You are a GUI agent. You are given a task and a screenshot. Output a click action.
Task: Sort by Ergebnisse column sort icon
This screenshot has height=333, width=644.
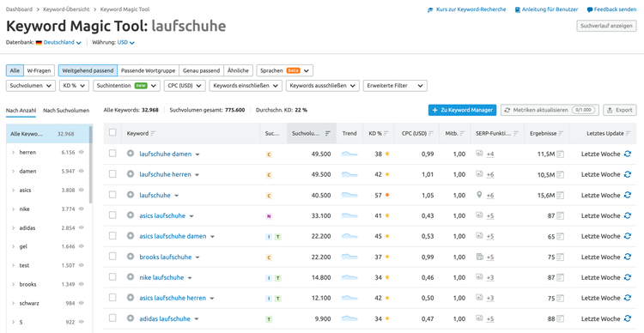[x=561, y=133]
